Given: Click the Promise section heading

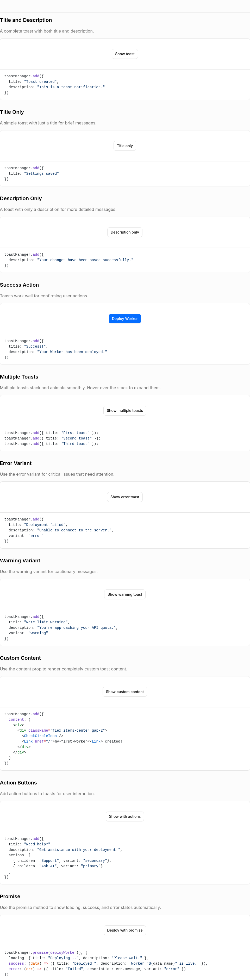Looking at the screenshot, I should pyautogui.click(x=10, y=896).
